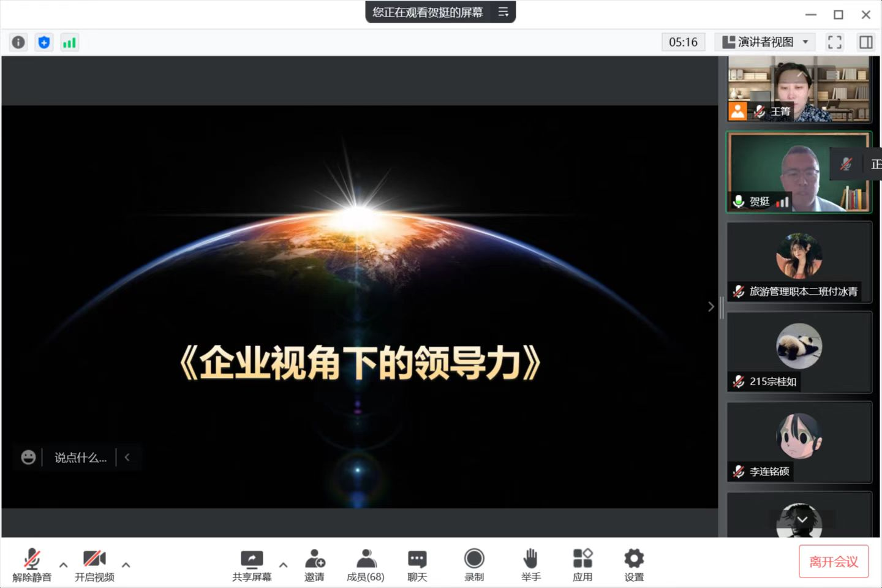Turn on camera with 开启视频

(94, 565)
